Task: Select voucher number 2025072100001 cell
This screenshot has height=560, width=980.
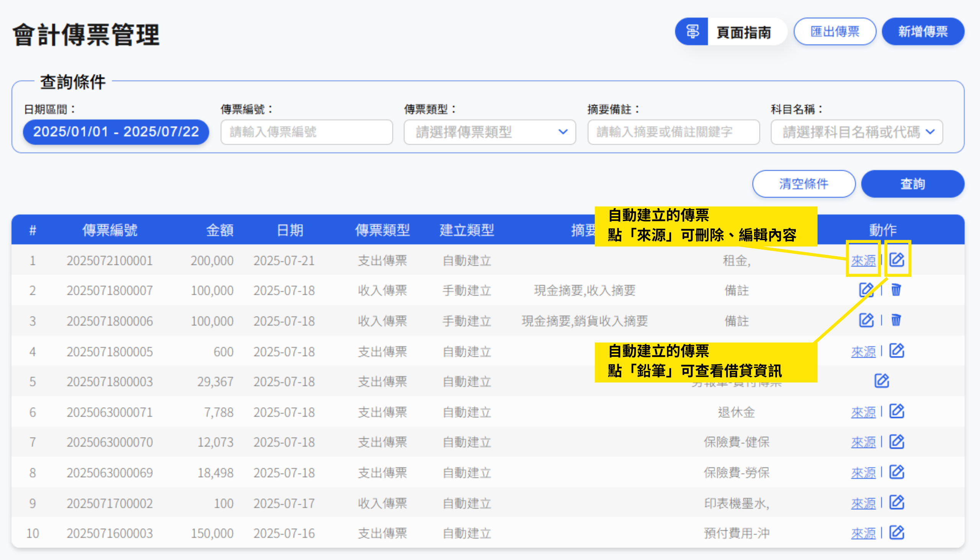Action: (109, 261)
